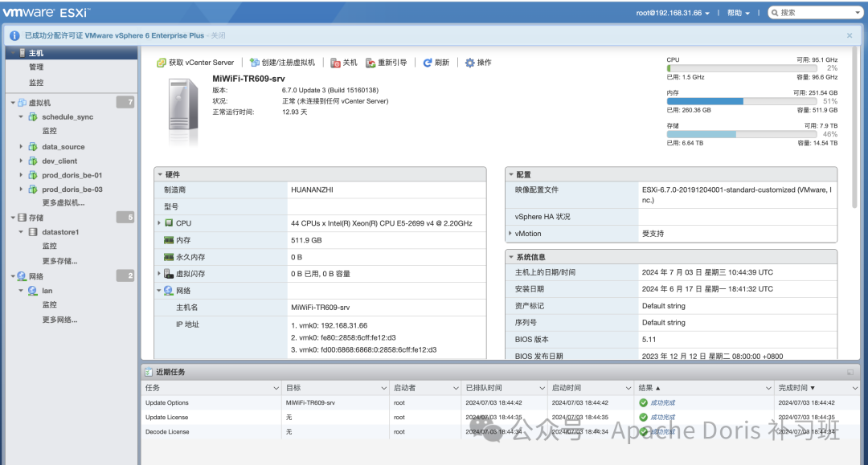
Task: Open the root@192.168.31.66 user menu
Action: tap(673, 13)
